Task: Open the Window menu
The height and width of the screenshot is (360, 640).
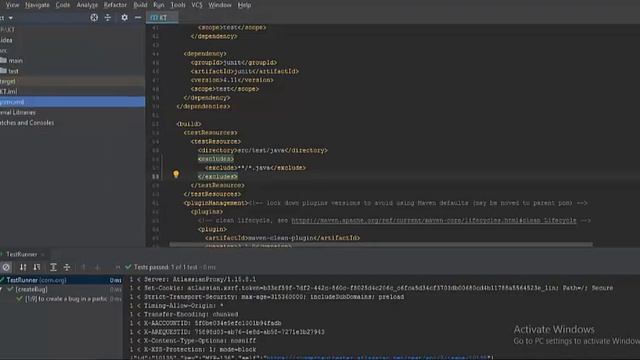Action: 220,5
